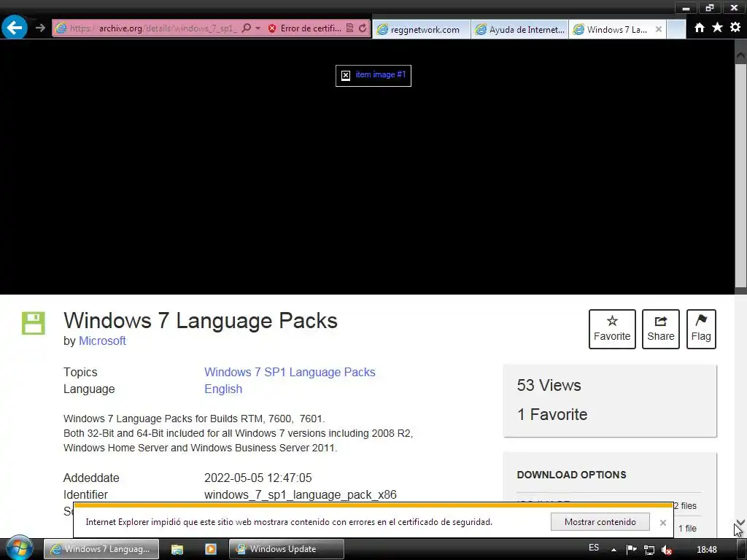Click the ES language indicator
The height and width of the screenshot is (560, 747).
(594, 548)
